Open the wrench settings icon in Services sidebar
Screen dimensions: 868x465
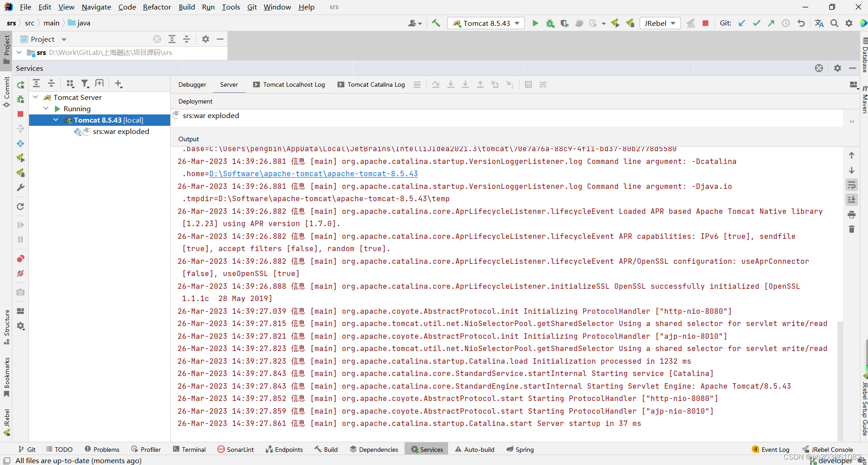20,188
